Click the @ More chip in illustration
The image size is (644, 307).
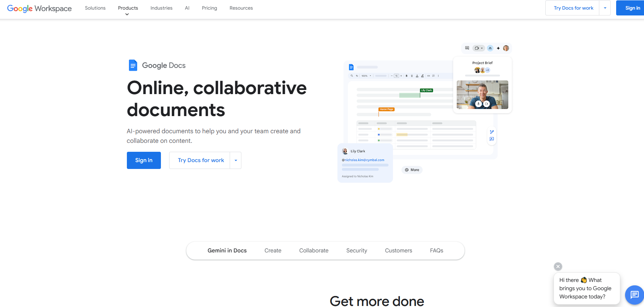(x=412, y=170)
